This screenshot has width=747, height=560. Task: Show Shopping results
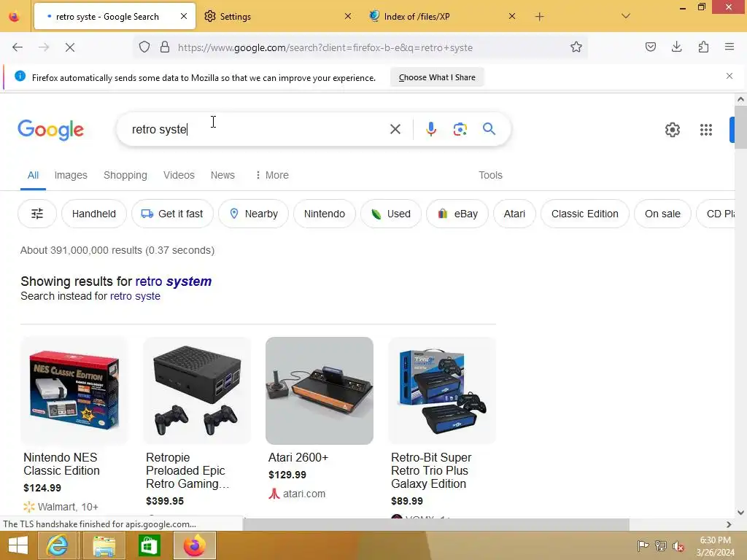tap(125, 175)
